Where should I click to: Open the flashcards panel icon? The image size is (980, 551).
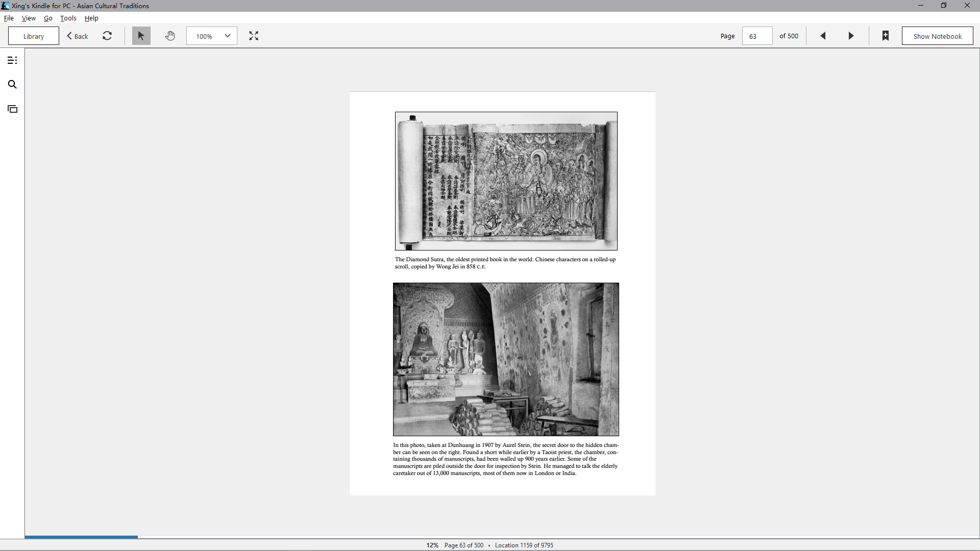pos(12,109)
